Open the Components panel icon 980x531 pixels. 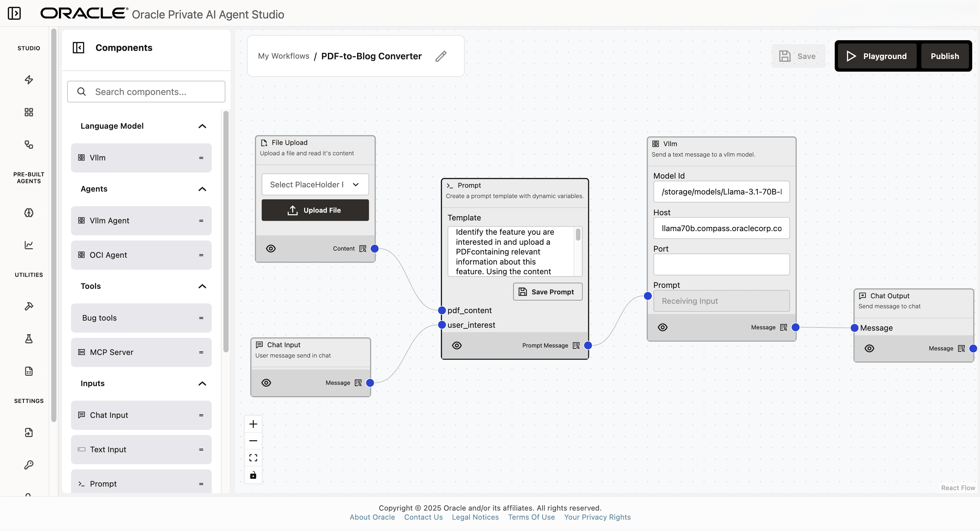click(x=78, y=48)
